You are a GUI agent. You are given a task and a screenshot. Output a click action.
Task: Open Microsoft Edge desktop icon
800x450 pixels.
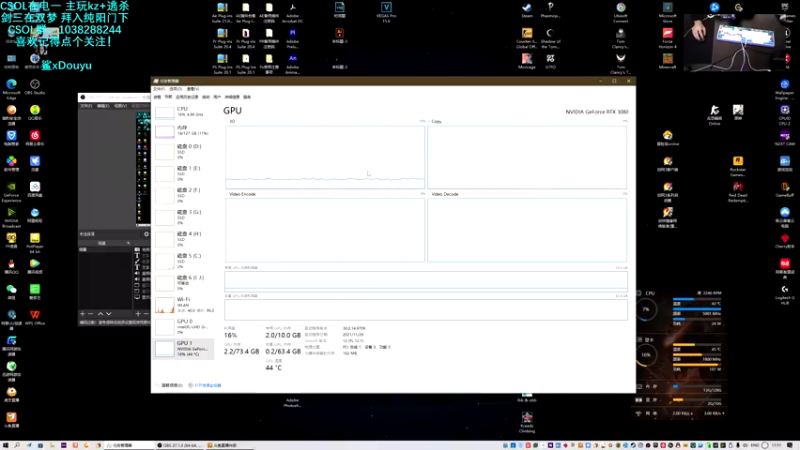(11, 87)
